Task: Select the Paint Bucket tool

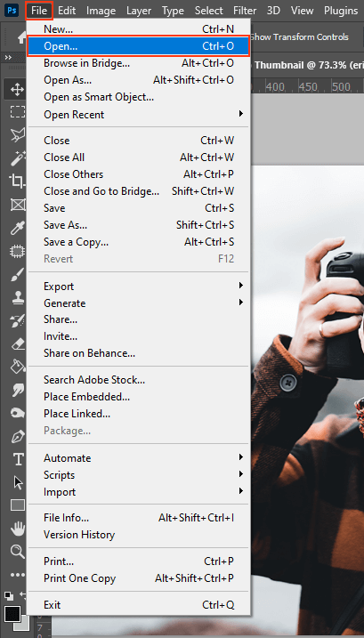Action: point(18,367)
